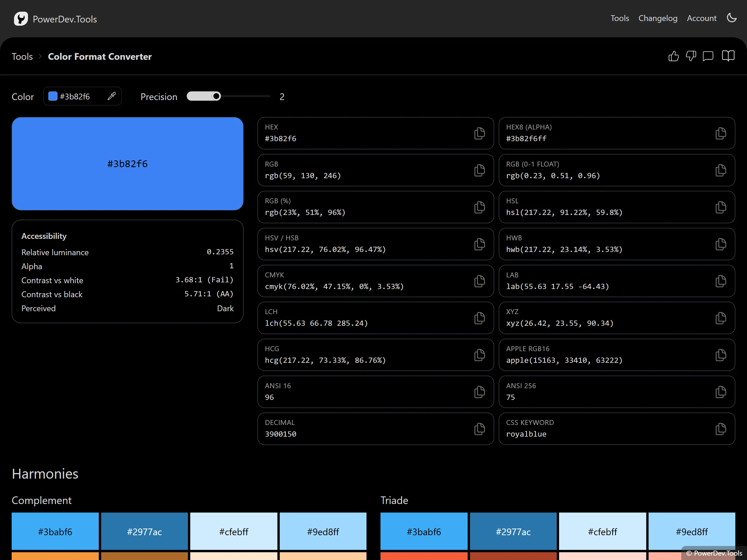Viewport: 747px width, 560px height.
Task: Copy the HEX8 (ALPHA) value
Action: click(720, 133)
